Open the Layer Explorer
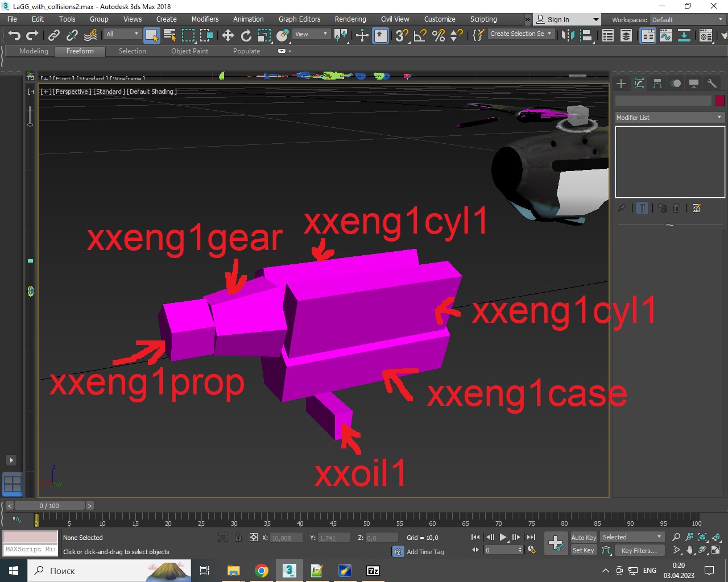Viewport: 728px width, 582px height. coord(626,35)
